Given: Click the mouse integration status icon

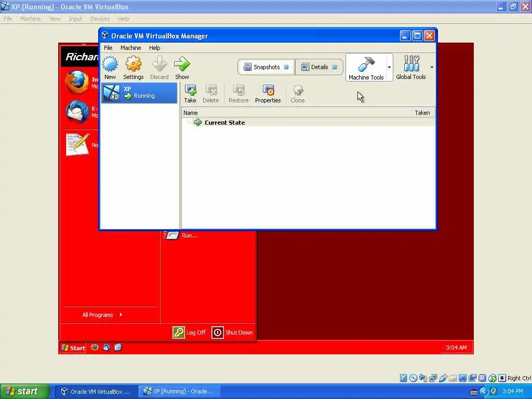Looking at the screenshot, I should 493,378.
